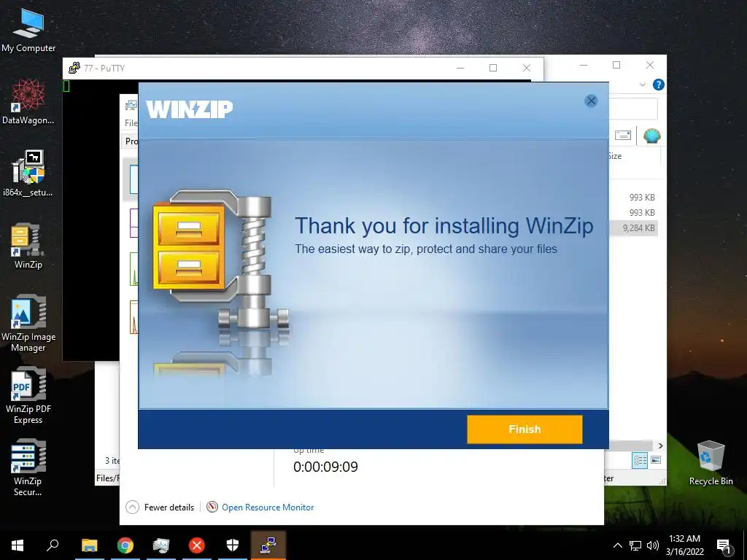Open WinZip PDF Express shortcut

pyautogui.click(x=28, y=396)
